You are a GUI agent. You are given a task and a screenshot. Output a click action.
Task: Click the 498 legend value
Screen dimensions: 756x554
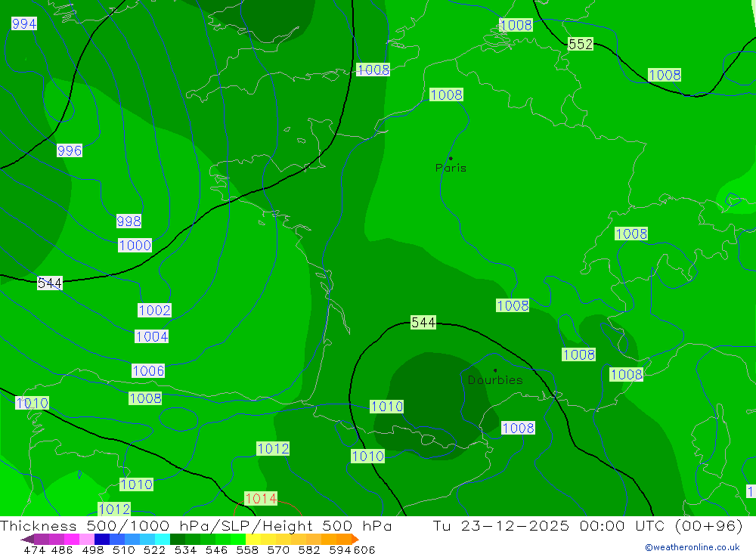click(x=93, y=549)
